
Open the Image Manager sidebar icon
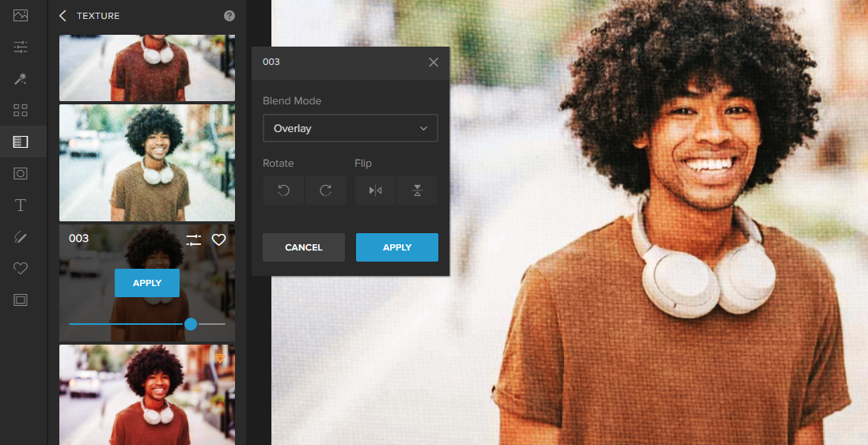(21, 16)
